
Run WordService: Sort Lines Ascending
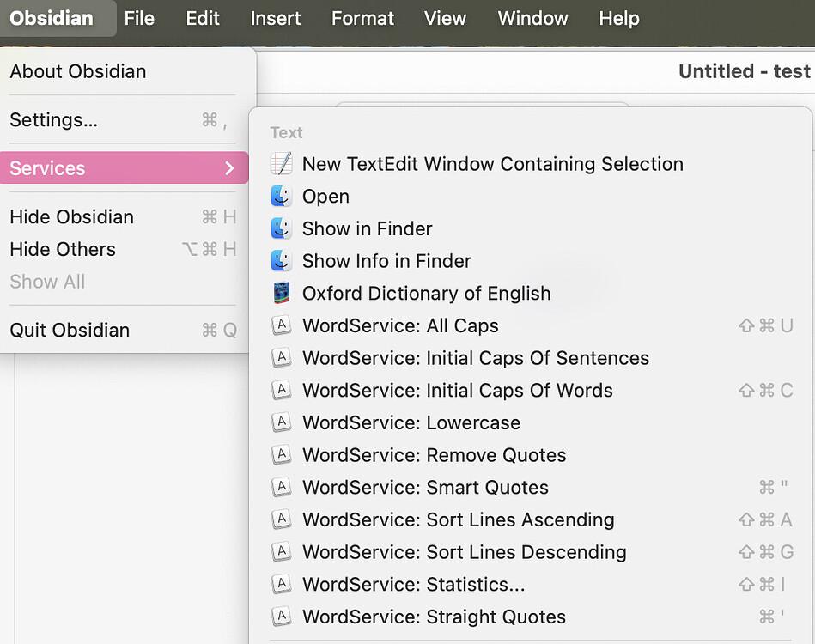click(x=458, y=520)
